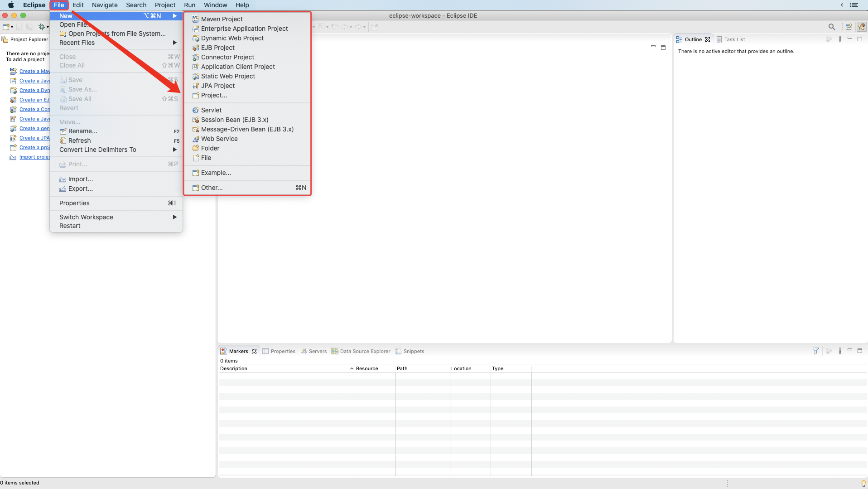
Task: Expand the Recent Files submenu
Action: (116, 43)
